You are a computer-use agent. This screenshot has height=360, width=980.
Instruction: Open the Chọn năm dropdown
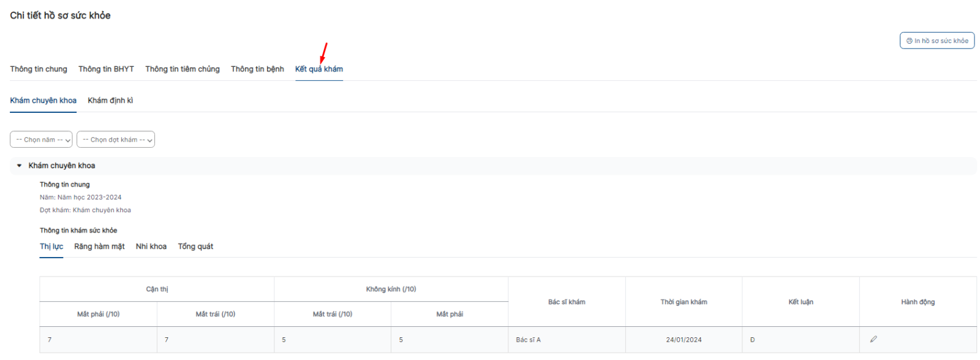tap(41, 140)
